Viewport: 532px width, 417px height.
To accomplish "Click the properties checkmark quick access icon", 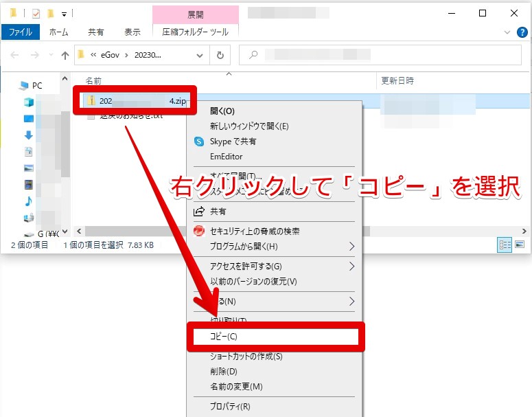I will point(36,14).
